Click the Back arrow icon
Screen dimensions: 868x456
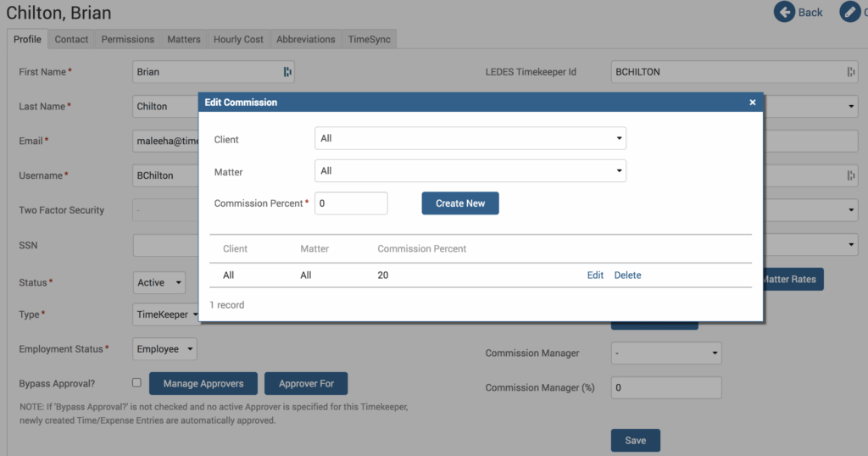pyautogui.click(x=785, y=12)
